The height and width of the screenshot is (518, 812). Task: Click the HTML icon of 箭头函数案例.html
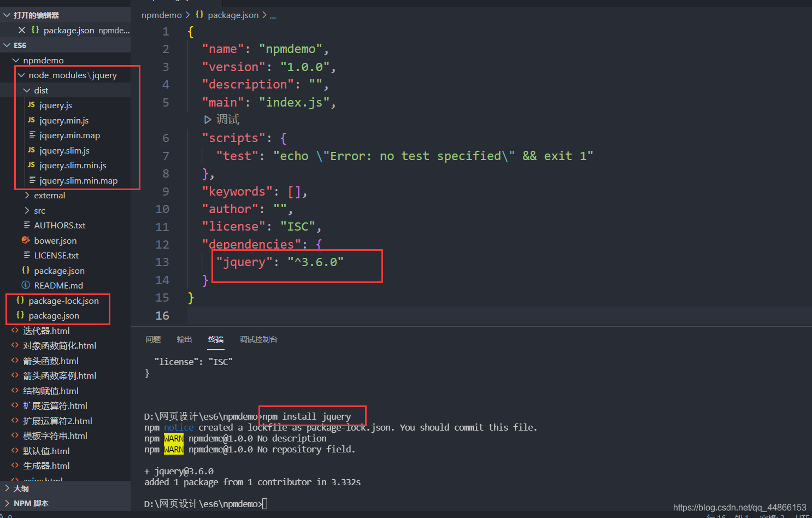15,375
